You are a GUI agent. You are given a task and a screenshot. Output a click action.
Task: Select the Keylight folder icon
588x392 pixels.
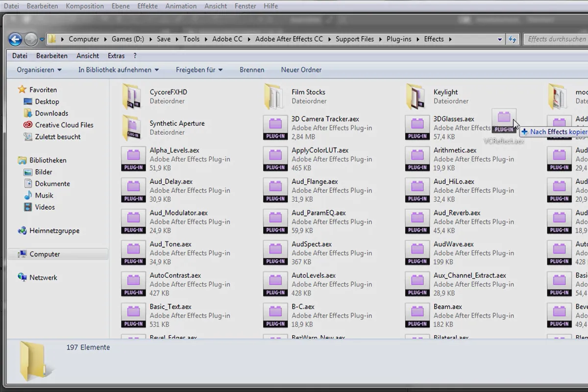416,97
